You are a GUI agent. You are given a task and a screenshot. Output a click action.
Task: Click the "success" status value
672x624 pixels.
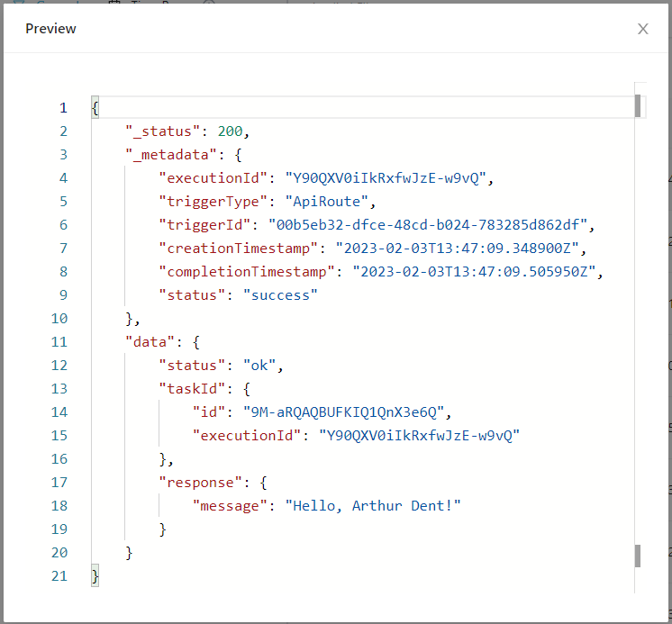[x=280, y=295]
